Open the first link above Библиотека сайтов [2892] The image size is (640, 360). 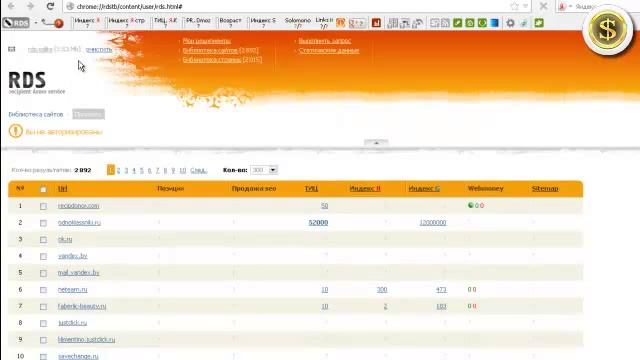tap(207, 41)
